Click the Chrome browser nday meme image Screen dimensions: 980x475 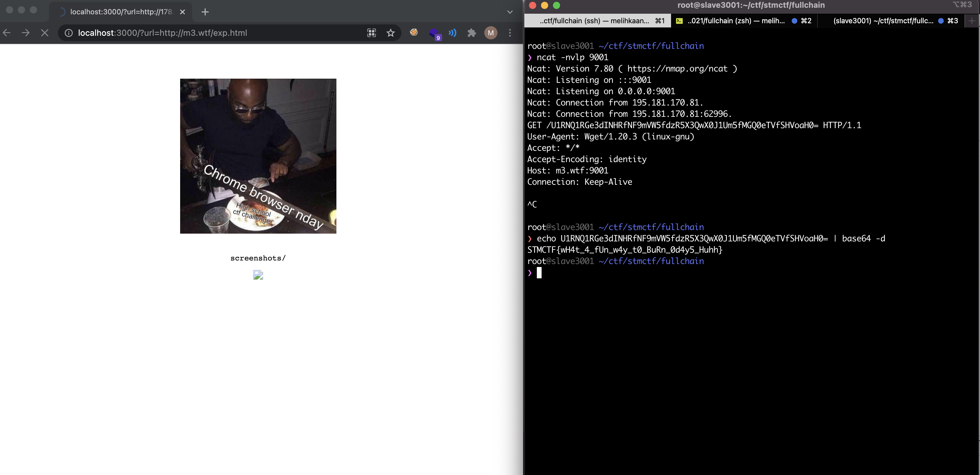click(x=258, y=156)
